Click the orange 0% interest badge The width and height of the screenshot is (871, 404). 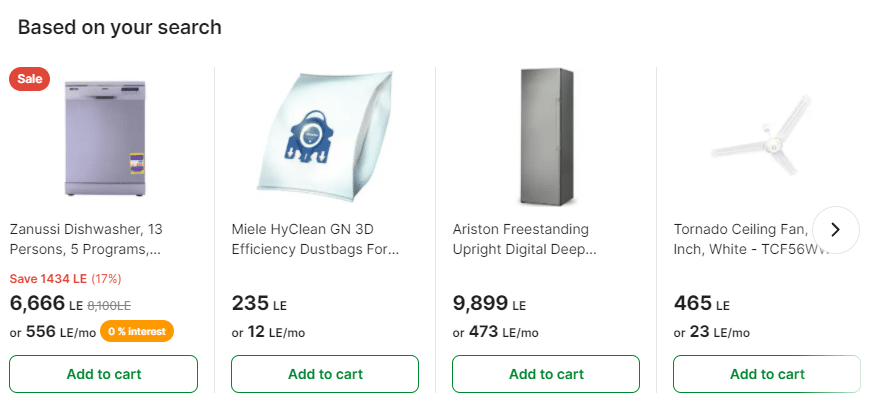(x=136, y=331)
